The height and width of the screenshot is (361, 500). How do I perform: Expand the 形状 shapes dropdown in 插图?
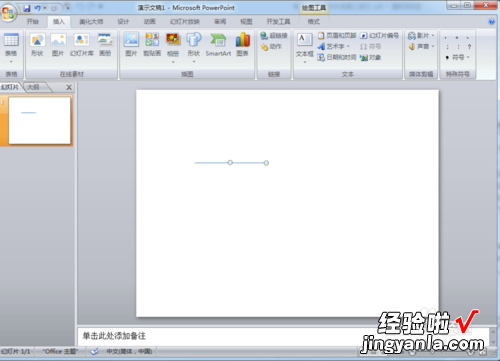click(194, 62)
